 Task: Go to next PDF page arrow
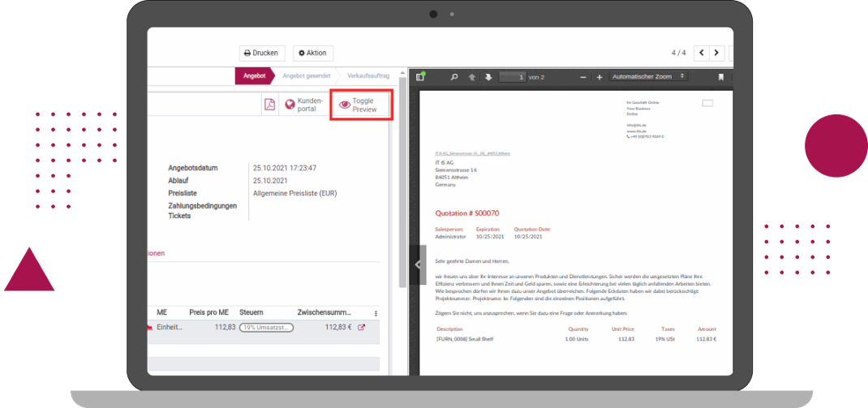click(x=488, y=77)
